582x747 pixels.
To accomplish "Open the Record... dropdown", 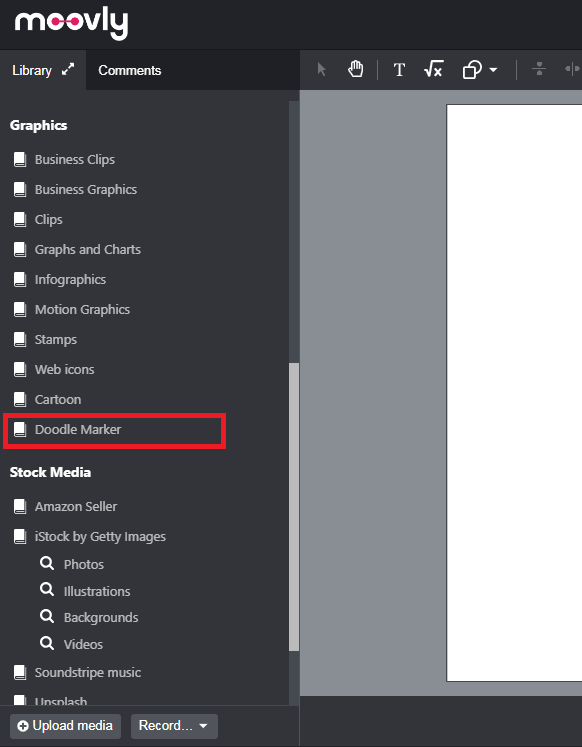I will 174,726.
